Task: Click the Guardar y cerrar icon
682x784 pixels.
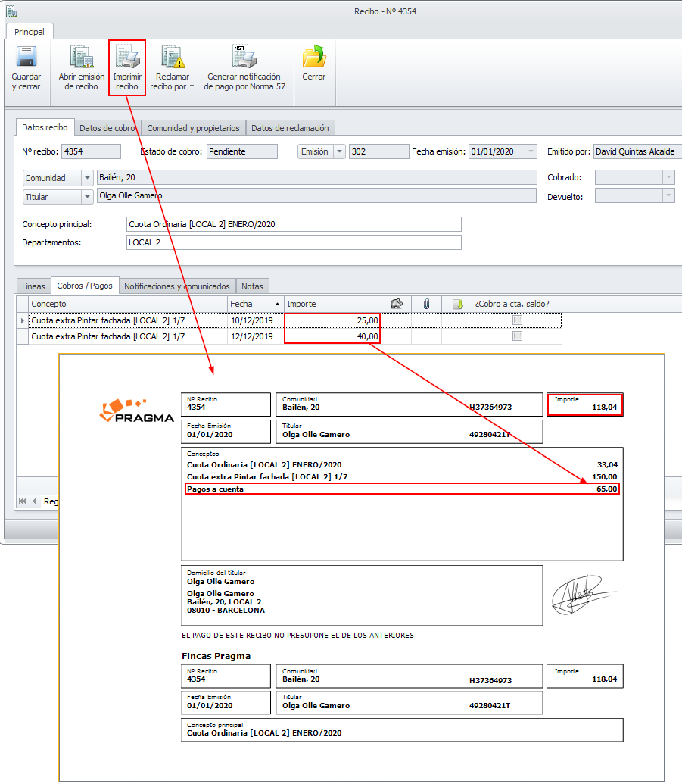Action: [26, 57]
